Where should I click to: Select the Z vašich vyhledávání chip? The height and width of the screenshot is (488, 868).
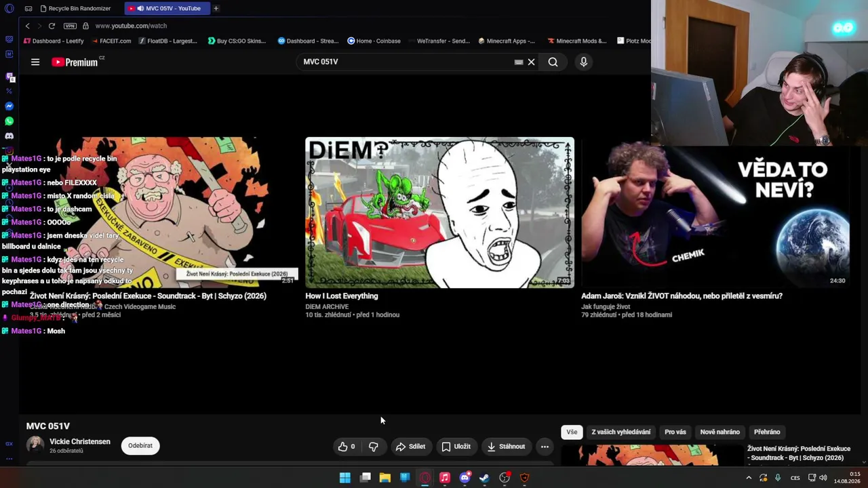(x=621, y=432)
